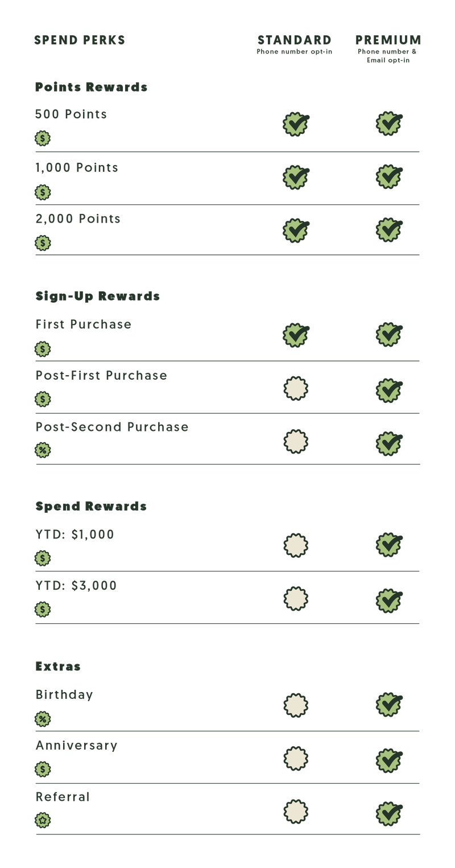Viewport: 455px width, 868px height.
Task: Click the empty Standard badge for Birthday
Action: 296,706
